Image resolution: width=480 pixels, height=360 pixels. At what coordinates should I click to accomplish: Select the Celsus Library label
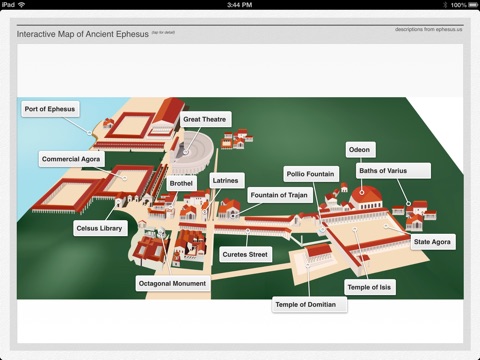(100, 228)
